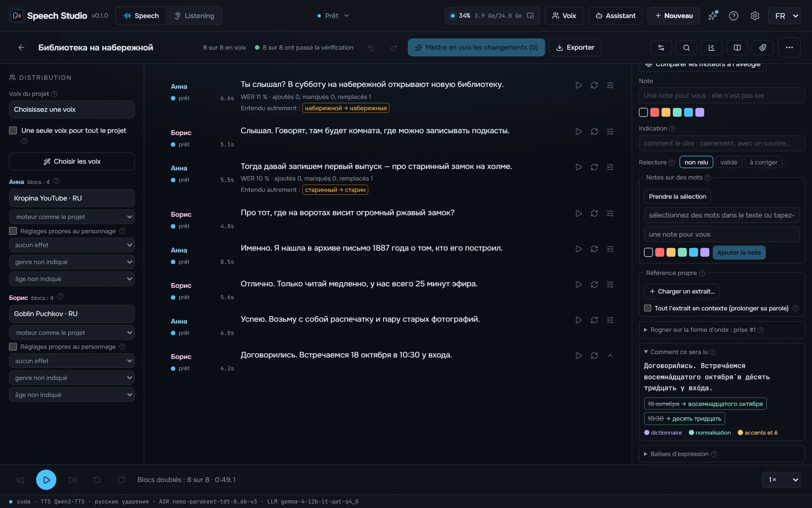The image size is (812, 508).
Task: Pick the red swatch under the Note field
Action: [654, 113]
